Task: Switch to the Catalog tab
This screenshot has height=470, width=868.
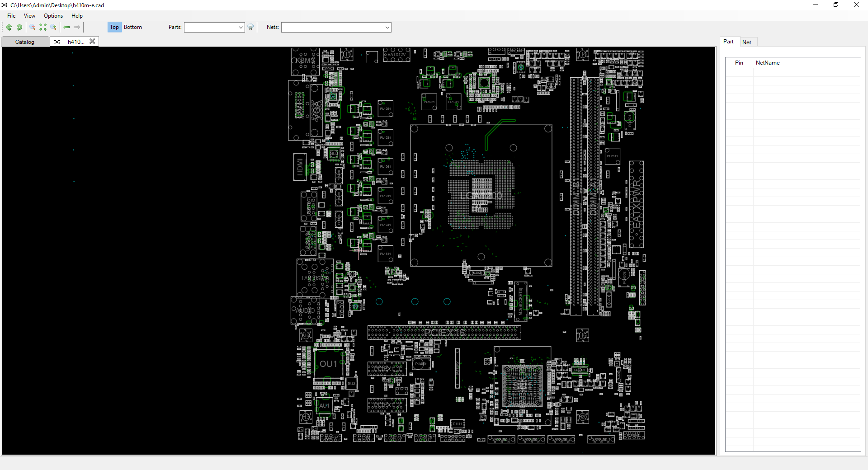Action: point(25,42)
